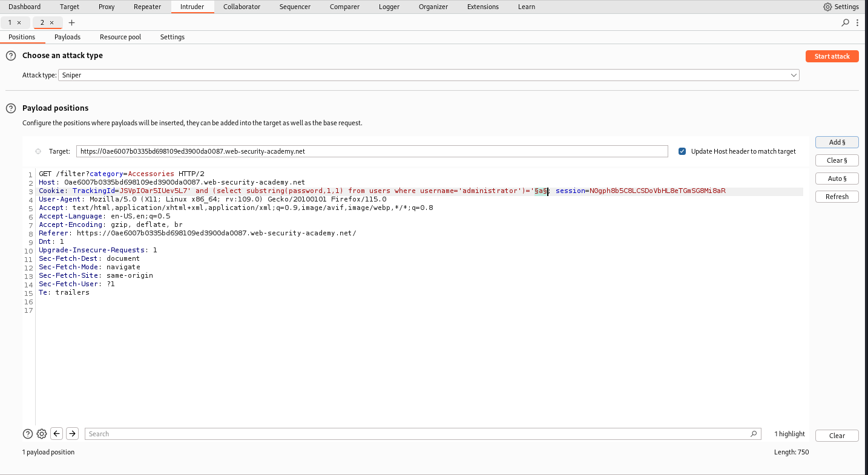Image resolution: width=868 pixels, height=475 pixels.
Task: Switch to the Sequencer tab
Action: 295,7
